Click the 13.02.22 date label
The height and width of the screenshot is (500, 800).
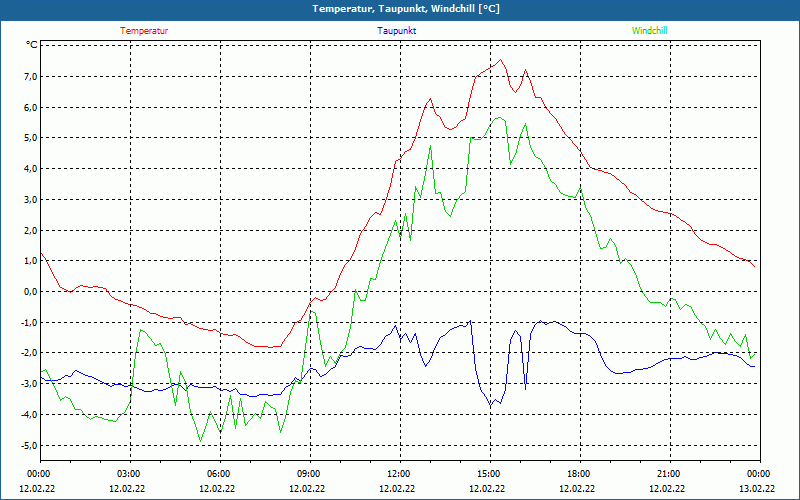757,489
